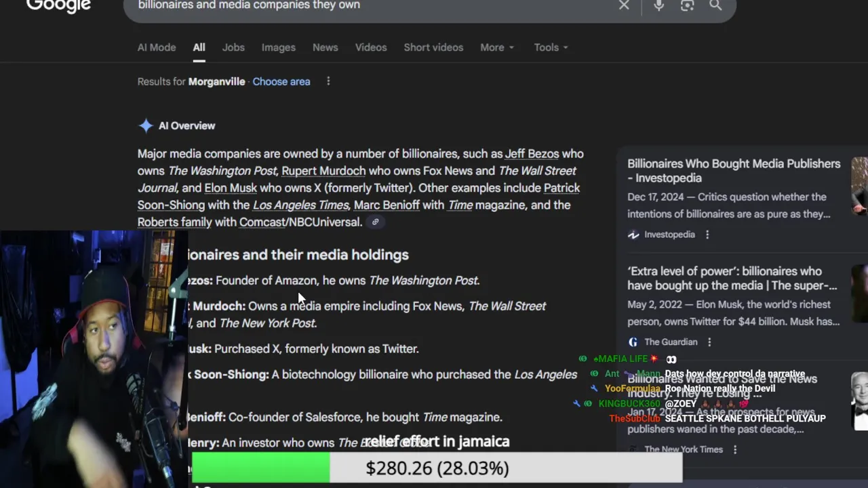The height and width of the screenshot is (488, 868).
Task: Switch to AI Mode tab
Action: coord(157,47)
